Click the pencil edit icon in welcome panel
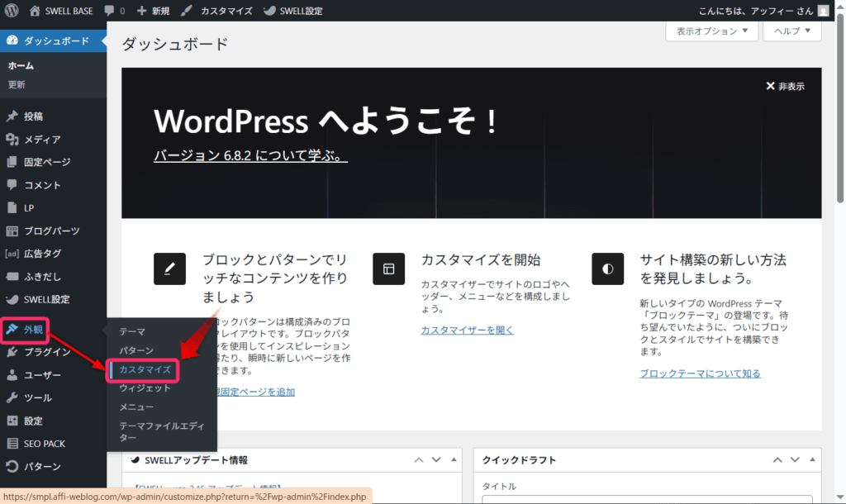 169,269
